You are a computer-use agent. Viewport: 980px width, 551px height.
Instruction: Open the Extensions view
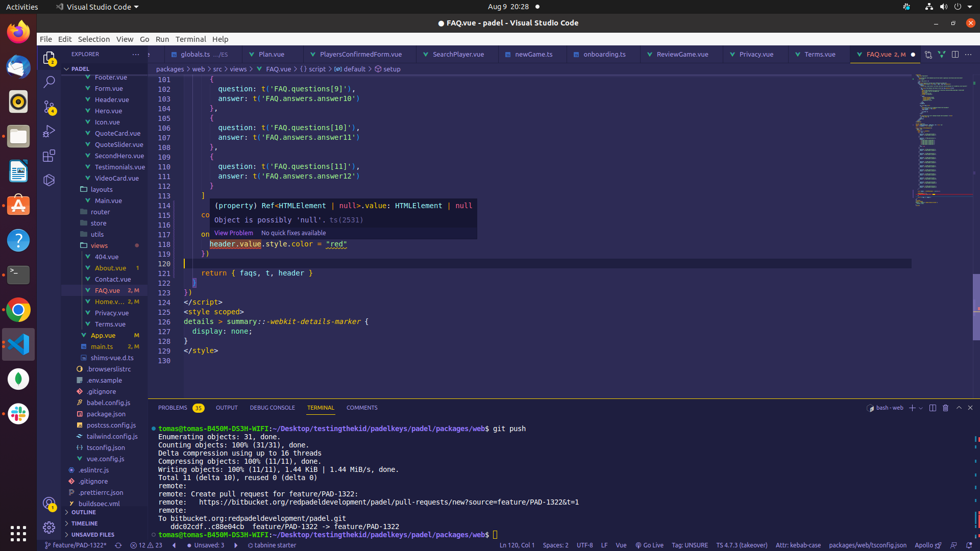coord(49,156)
